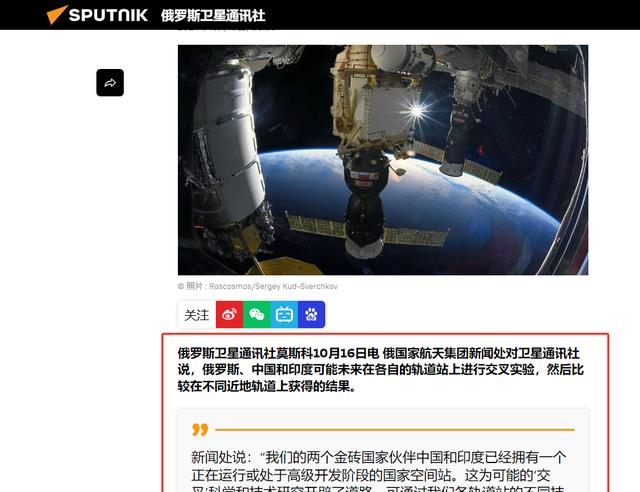Select the bold lead paragraph about 交叉实验
The height and width of the screenshot is (492, 640).
coord(380,370)
